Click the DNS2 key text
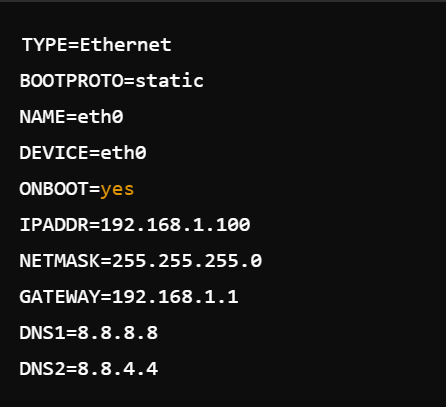This screenshot has height=407, width=446. (x=42, y=369)
